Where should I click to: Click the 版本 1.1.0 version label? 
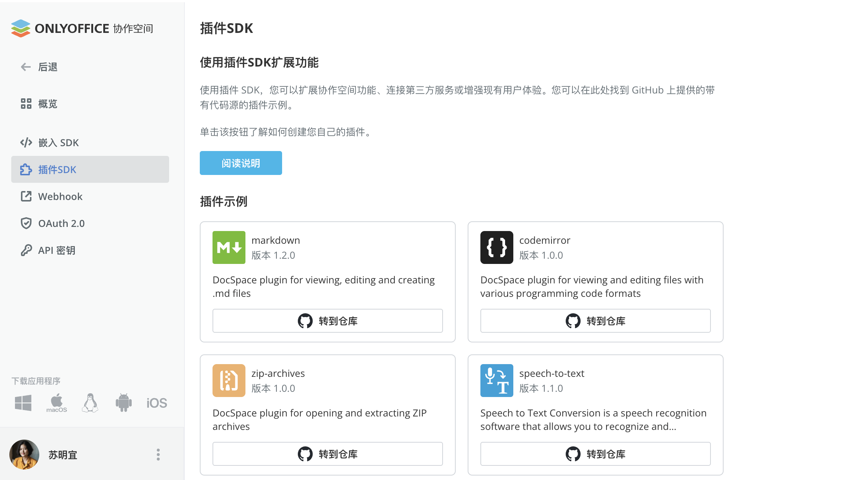[541, 388]
